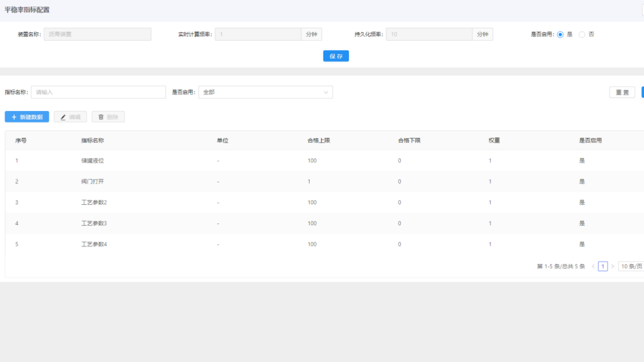Click the 指标名称 column header

pos(92,141)
